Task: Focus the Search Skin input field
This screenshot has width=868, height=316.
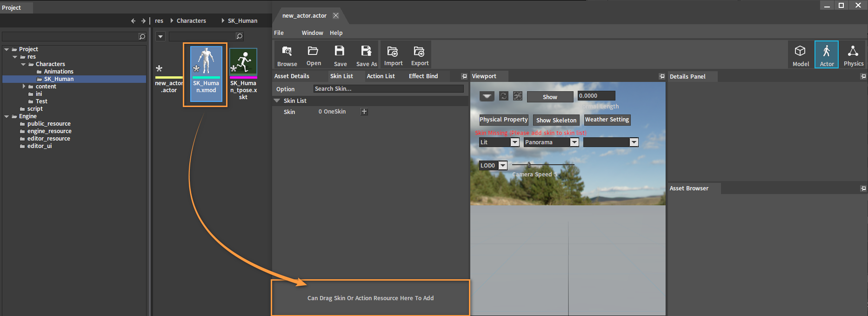Action: click(388, 89)
